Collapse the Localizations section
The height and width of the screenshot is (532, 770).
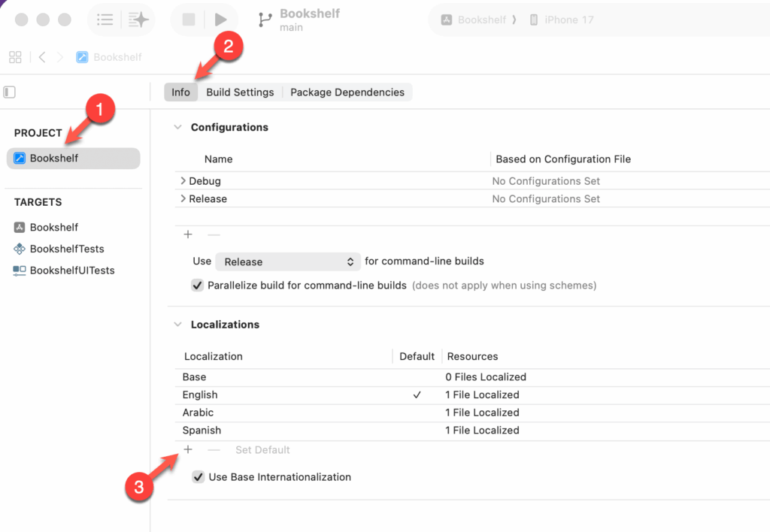click(x=177, y=325)
